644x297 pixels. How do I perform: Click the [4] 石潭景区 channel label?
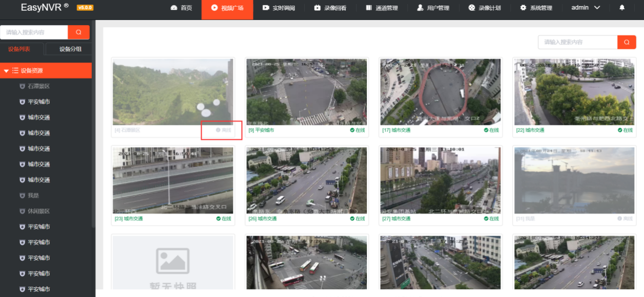(127, 131)
